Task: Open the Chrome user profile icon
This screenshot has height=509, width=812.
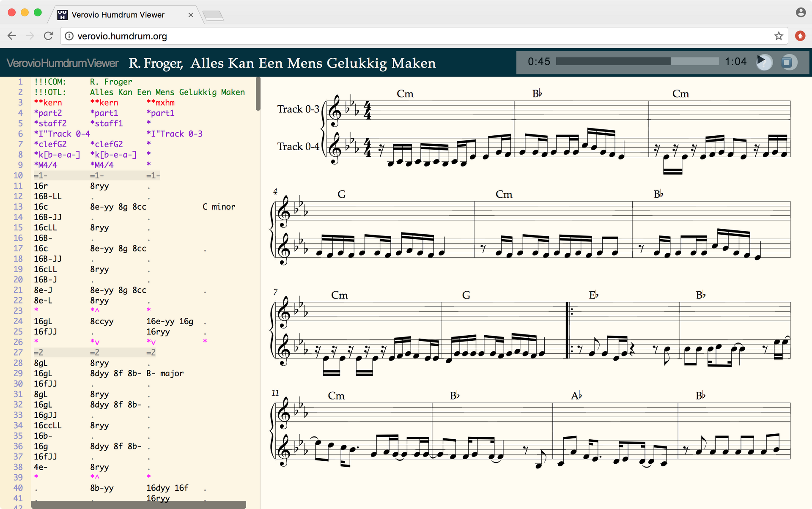Action: pos(800,12)
